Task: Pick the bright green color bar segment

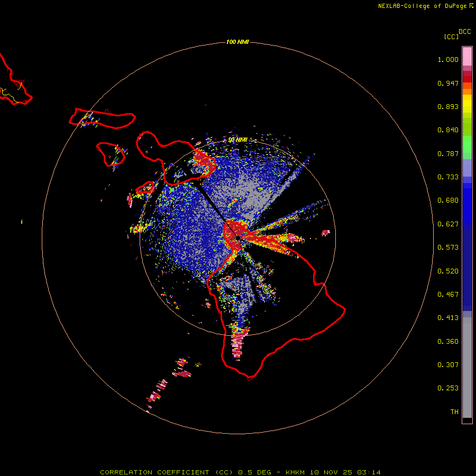Action: pos(467,144)
